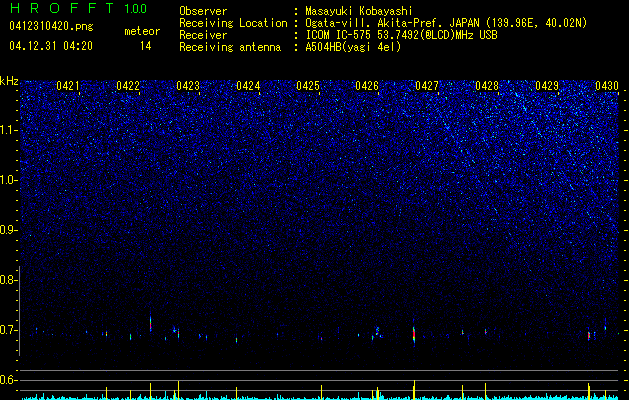
Task: Click the 0424 time marker
Action: click(x=248, y=86)
